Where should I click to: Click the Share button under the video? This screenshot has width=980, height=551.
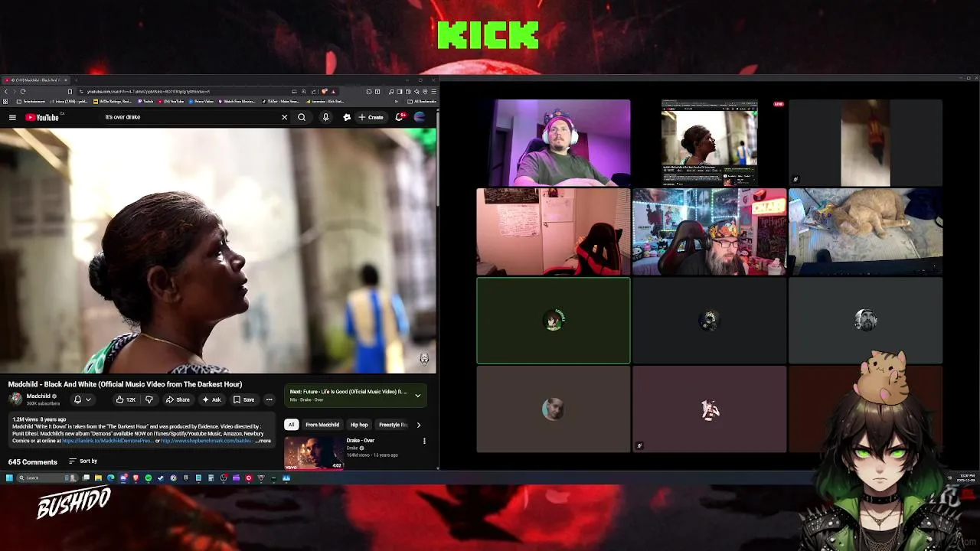click(x=178, y=399)
